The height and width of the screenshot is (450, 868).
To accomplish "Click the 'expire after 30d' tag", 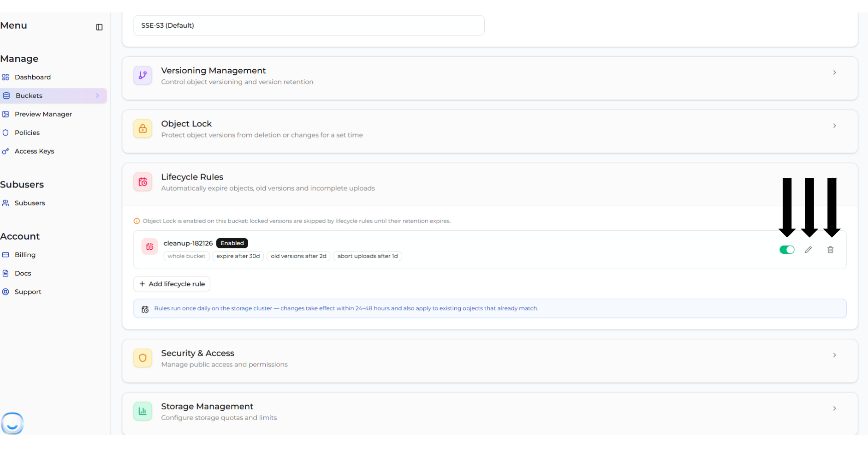I will [x=238, y=256].
